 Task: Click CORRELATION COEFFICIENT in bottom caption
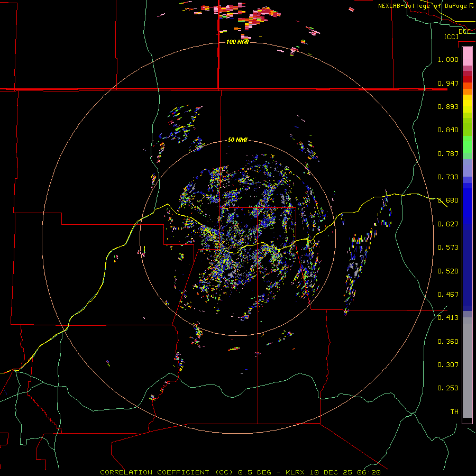[x=154, y=472]
